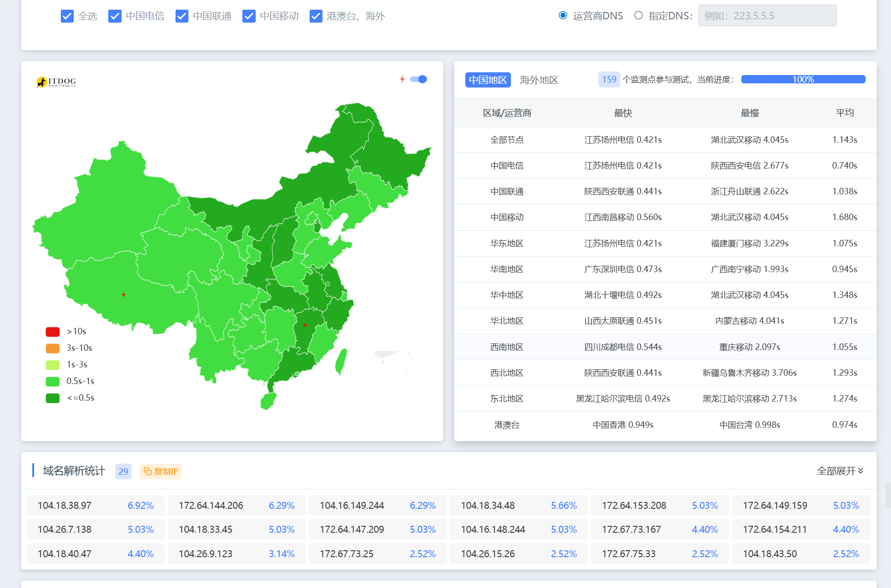
Task: Click the red >10s legend swatch
Action: tap(53, 332)
